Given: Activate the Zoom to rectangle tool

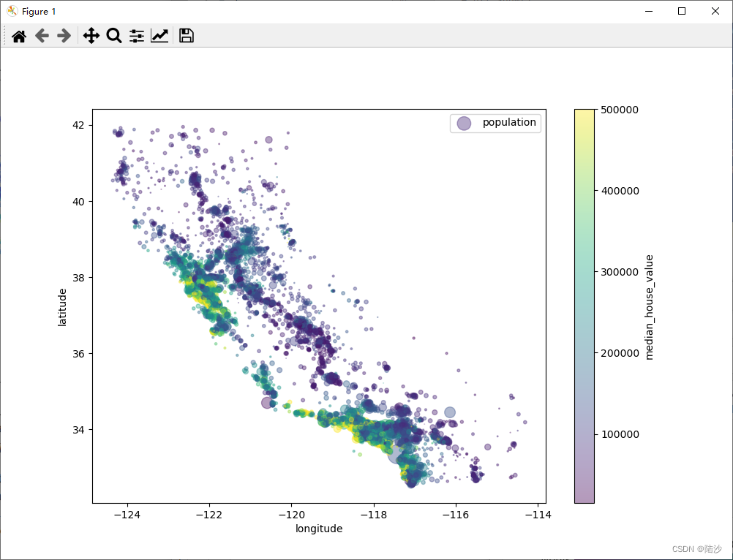Looking at the screenshot, I should click(114, 36).
